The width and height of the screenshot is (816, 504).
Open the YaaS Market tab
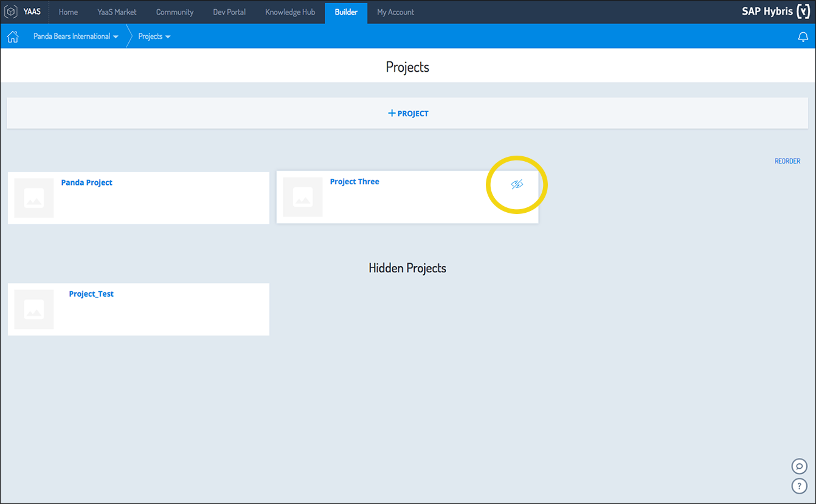(x=117, y=12)
